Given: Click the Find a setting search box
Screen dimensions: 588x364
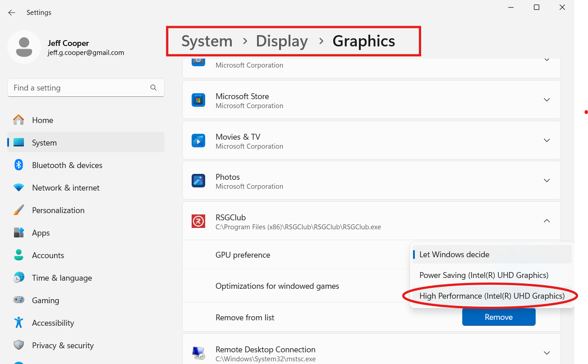Looking at the screenshot, I should click(x=86, y=88).
